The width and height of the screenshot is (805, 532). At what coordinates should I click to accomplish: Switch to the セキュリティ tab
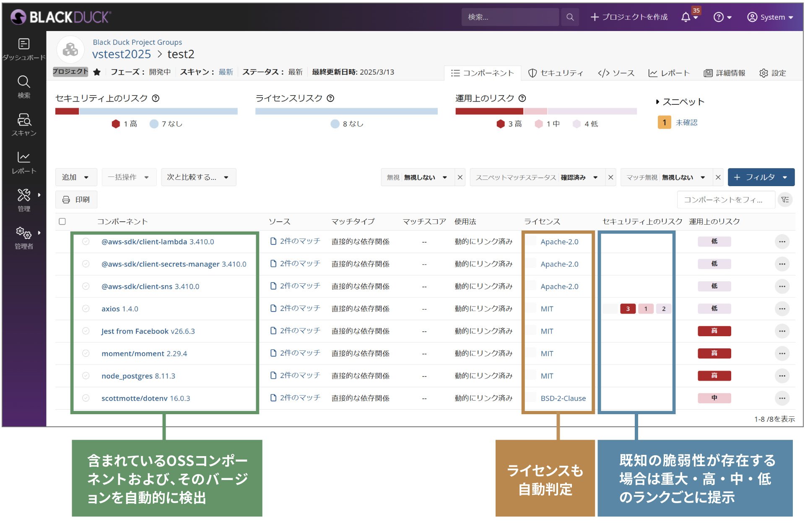(x=556, y=73)
